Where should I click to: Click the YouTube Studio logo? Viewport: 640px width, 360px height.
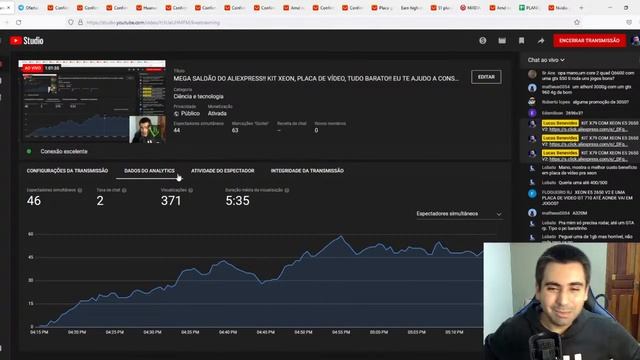[x=27, y=40]
